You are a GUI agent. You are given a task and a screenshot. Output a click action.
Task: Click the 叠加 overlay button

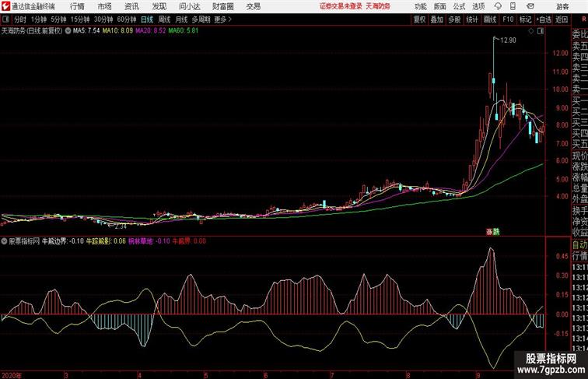click(x=437, y=19)
